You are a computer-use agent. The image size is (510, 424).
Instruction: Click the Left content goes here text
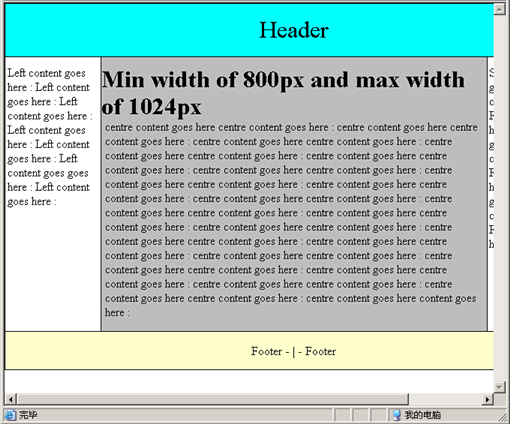tap(49, 137)
